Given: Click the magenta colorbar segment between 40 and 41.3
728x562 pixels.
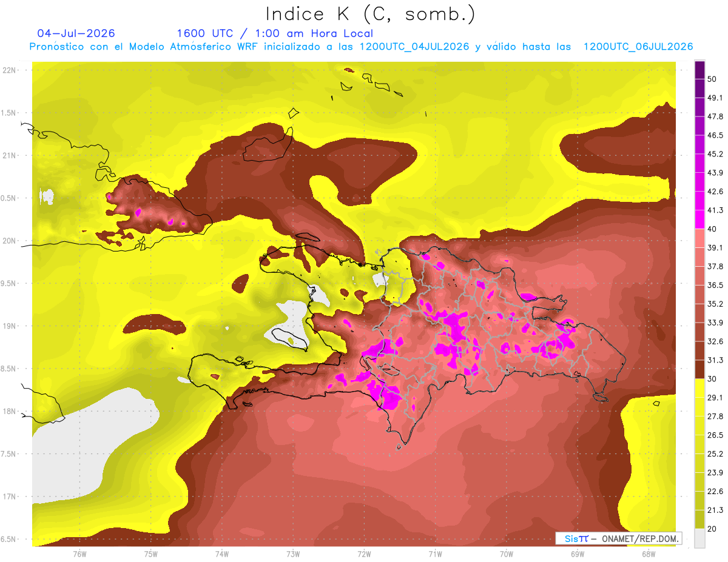Looking at the screenshot, I should (x=699, y=219).
